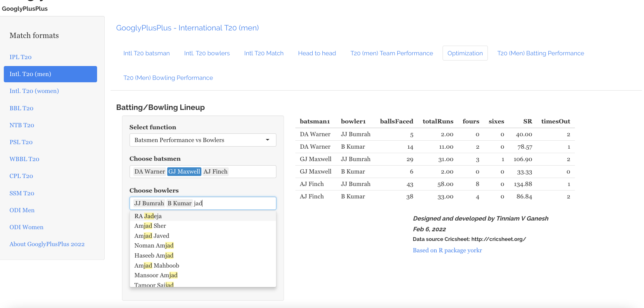Open T20 (men) Team Performance tab
The image size is (644, 308).
391,53
